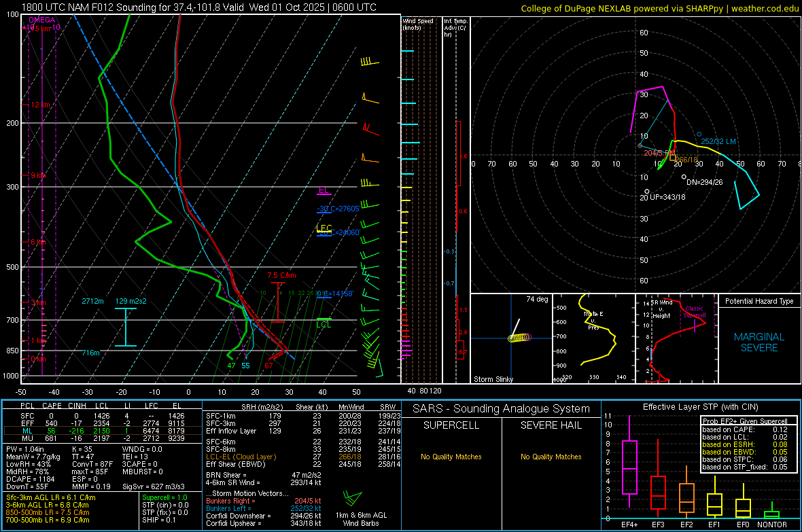Click the cyan '716m' label
The height and width of the screenshot is (532, 802).
90,353
